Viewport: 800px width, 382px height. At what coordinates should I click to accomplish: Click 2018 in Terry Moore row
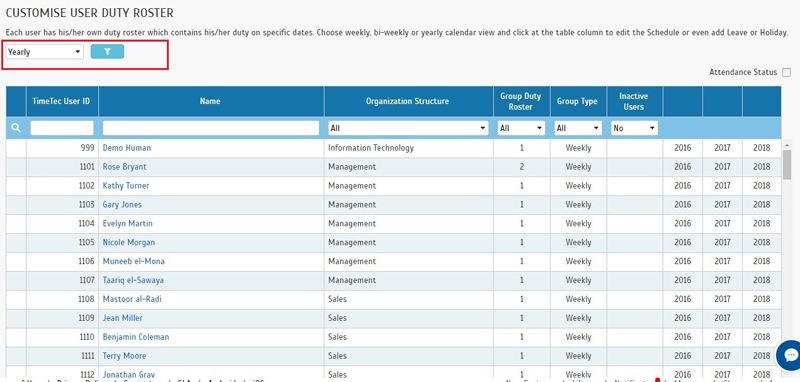pyautogui.click(x=762, y=355)
